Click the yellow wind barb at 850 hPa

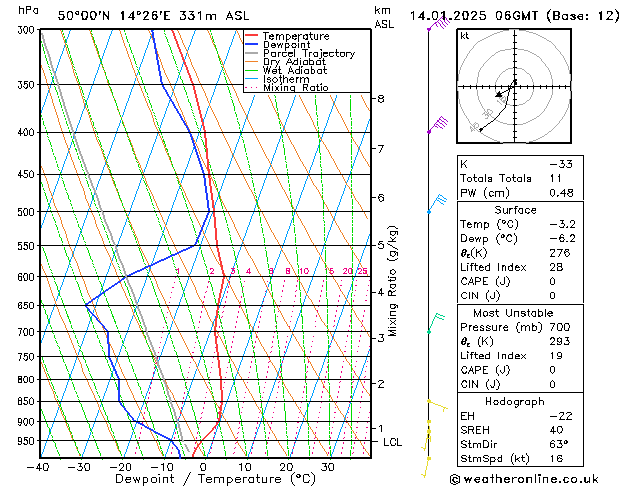coord(437,405)
